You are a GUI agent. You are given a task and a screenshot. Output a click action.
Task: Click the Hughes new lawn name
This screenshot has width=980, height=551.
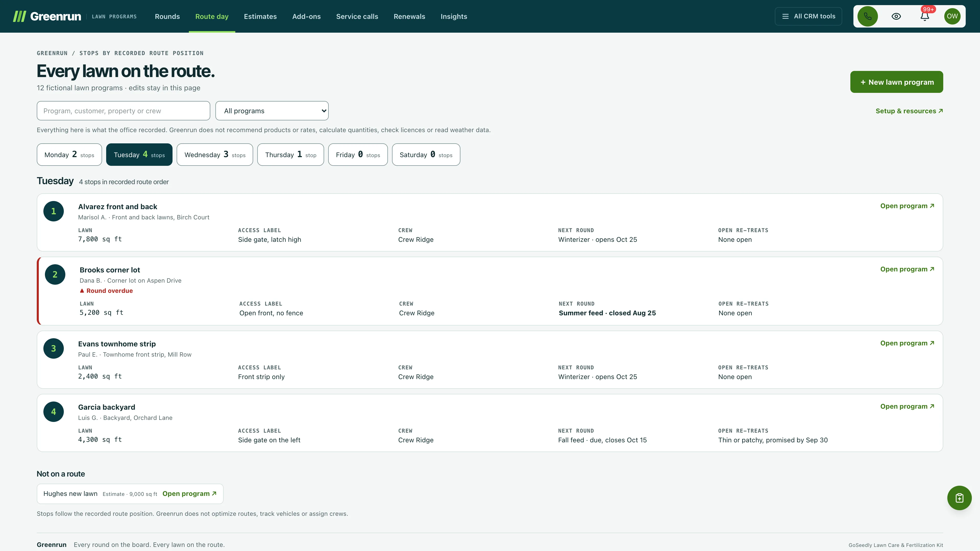click(70, 494)
